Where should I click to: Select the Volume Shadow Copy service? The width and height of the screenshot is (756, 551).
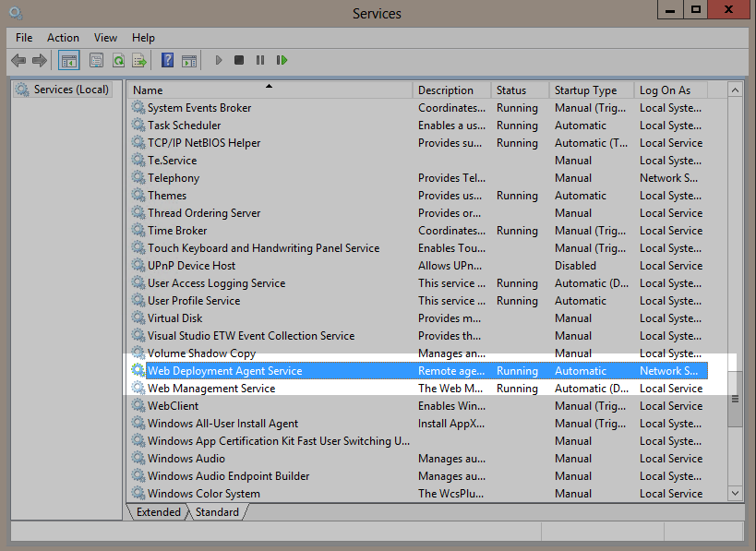tap(418, 353)
